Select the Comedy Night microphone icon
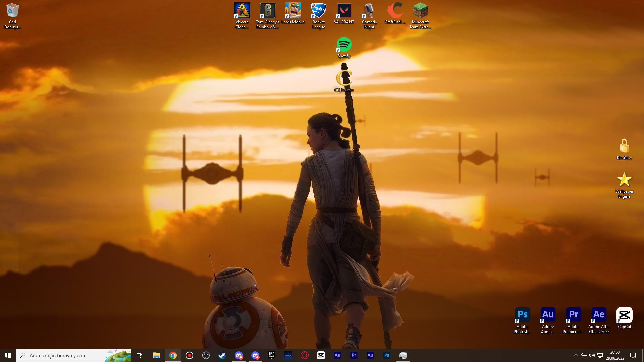This screenshot has height=362, width=644. [x=369, y=16]
